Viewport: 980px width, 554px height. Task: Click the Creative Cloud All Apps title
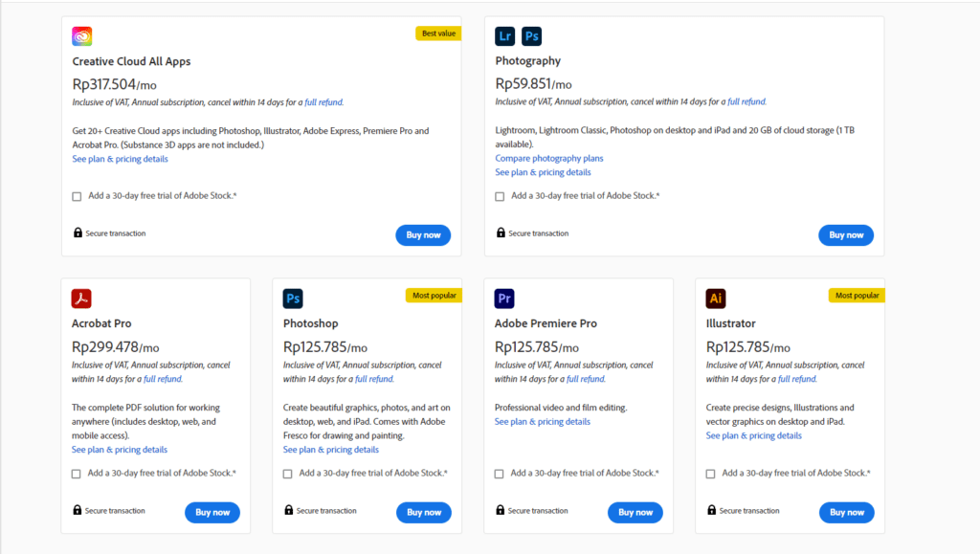click(131, 61)
